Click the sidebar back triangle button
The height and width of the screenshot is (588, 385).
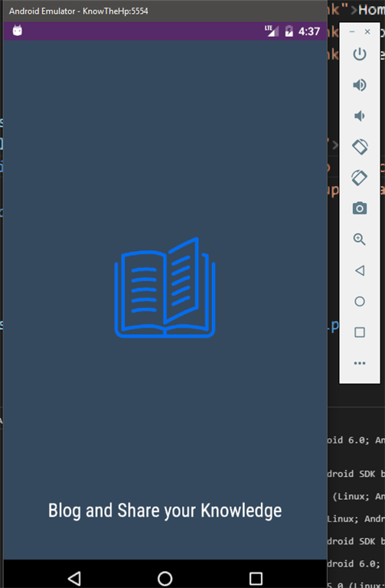coord(360,270)
